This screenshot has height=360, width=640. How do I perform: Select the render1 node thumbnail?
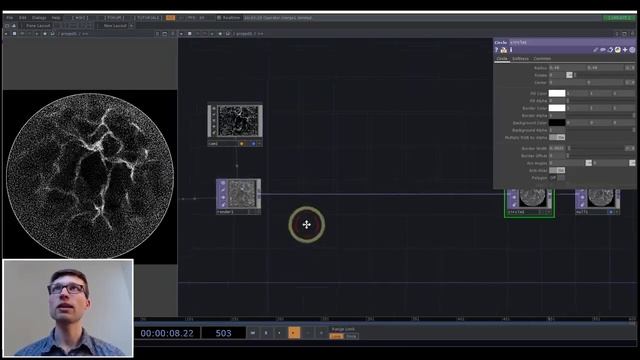241,194
